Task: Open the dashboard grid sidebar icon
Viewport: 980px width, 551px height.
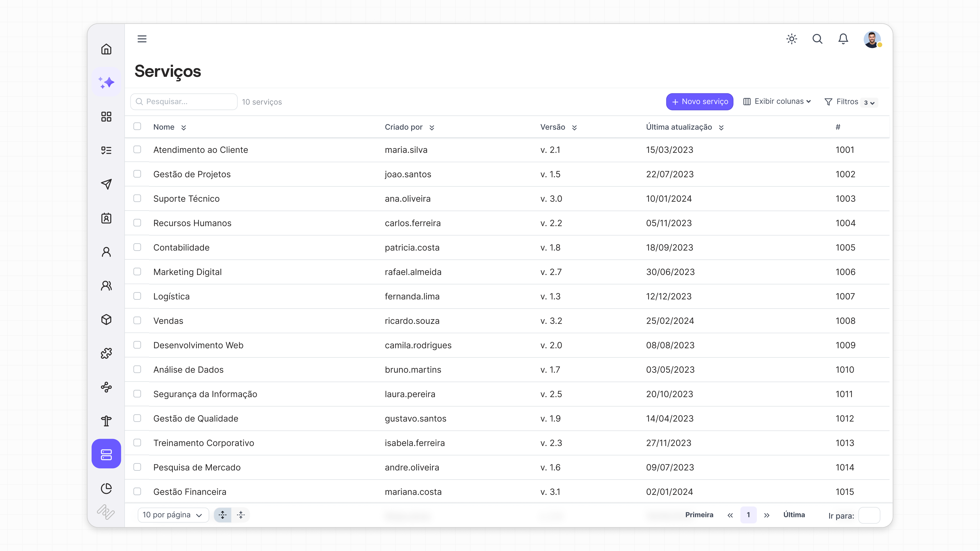Action: 106,116
